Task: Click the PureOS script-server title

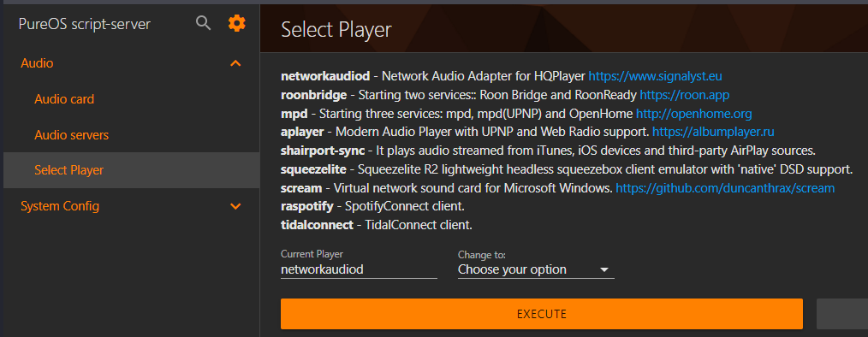Action: pos(84,24)
